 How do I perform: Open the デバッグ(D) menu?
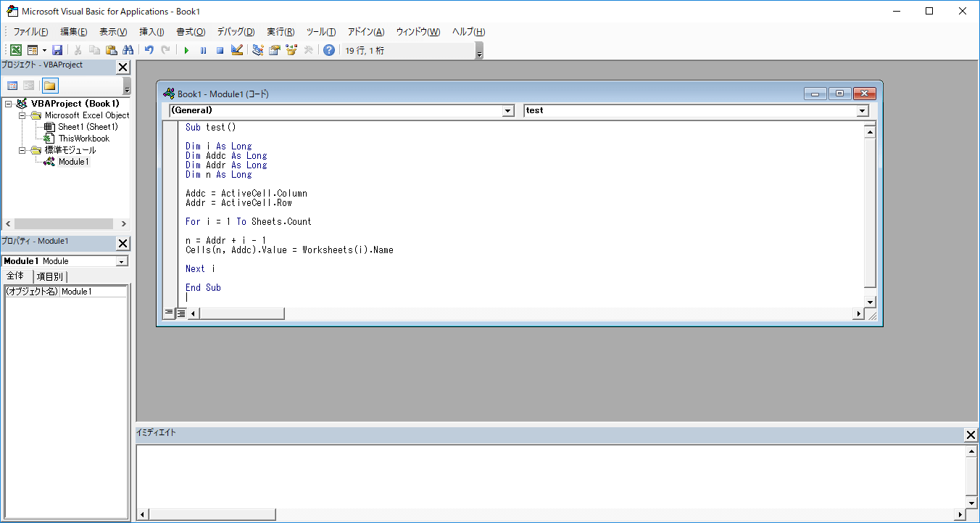tap(236, 32)
